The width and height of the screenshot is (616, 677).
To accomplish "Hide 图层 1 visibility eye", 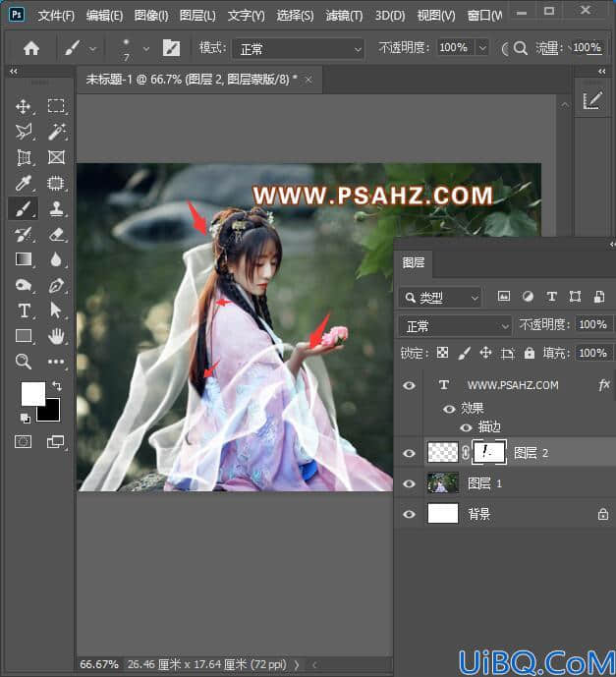I will pyautogui.click(x=410, y=483).
